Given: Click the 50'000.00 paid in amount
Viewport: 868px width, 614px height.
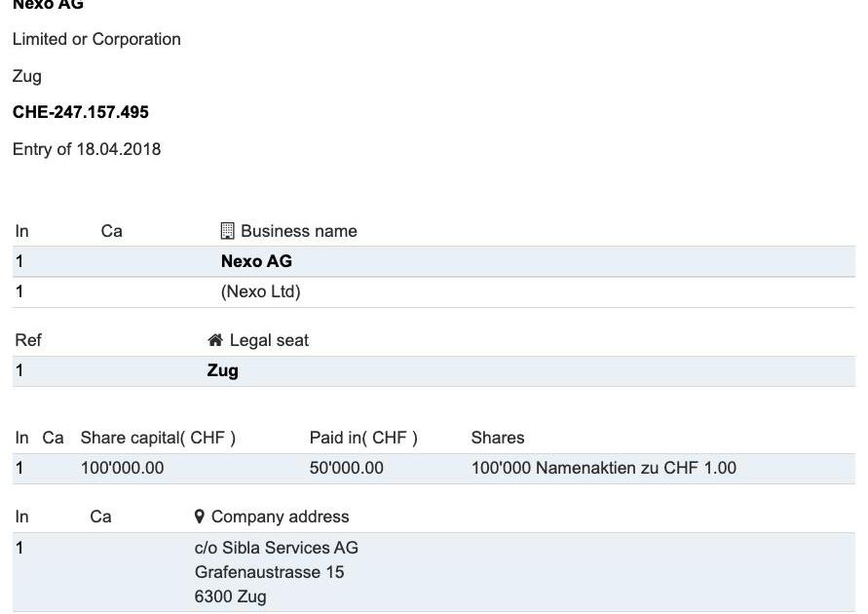Looking at the screenshot, I should (346, 468).
